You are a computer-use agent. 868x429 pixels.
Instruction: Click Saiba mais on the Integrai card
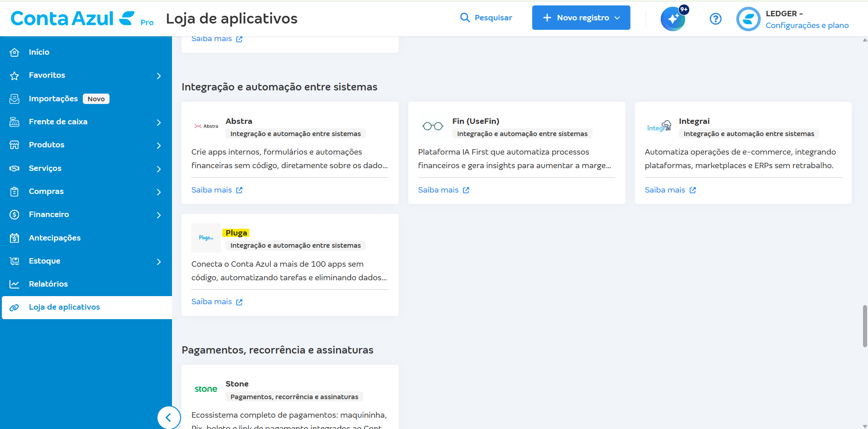(670, 190)
